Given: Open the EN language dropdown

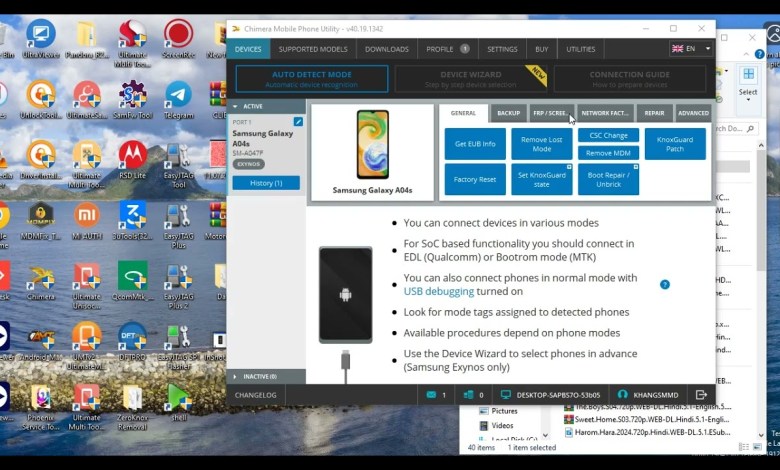Looking at the screenshot, I should tap(691, 49).
